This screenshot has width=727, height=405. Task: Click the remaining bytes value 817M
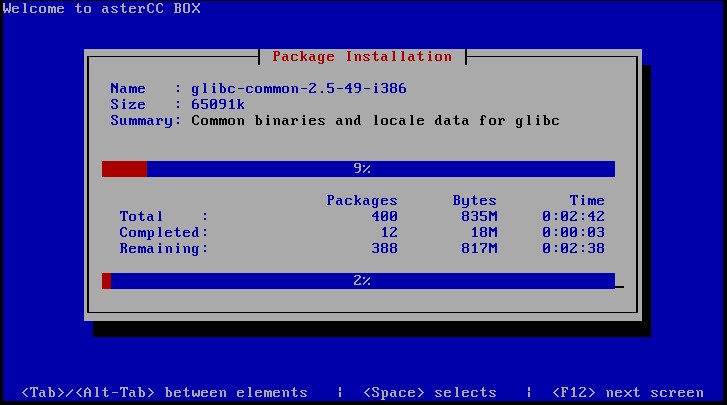pyautogui.click(x=479, y=249)
